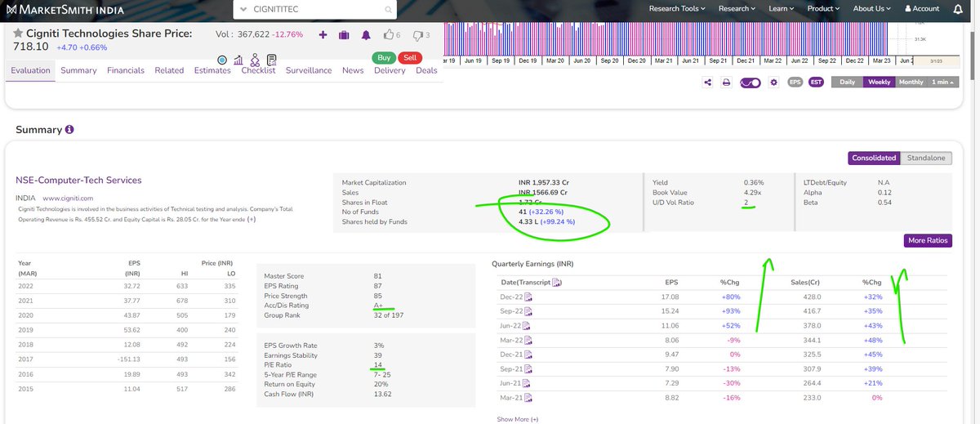Open Jun-21 transcript document icon

tap(528, 383)
